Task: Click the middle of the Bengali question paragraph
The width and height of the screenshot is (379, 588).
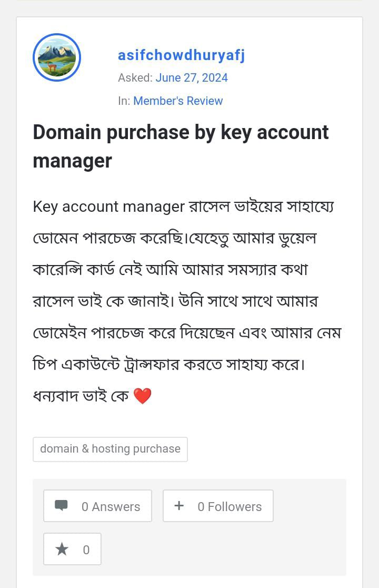Action: click(x=187, y=301)
